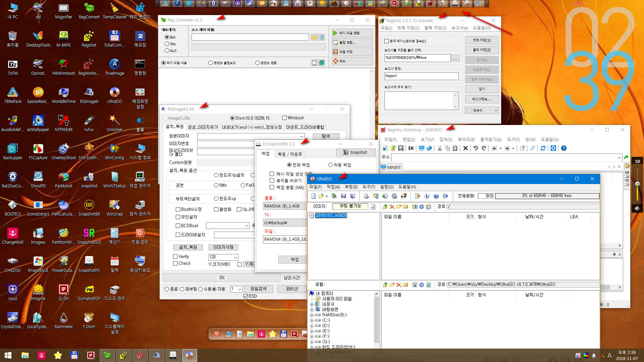Select the 차등 백업 radio in SnapshotPE
This screenshot has height=362, width=644.
click(x=330, y=165)
